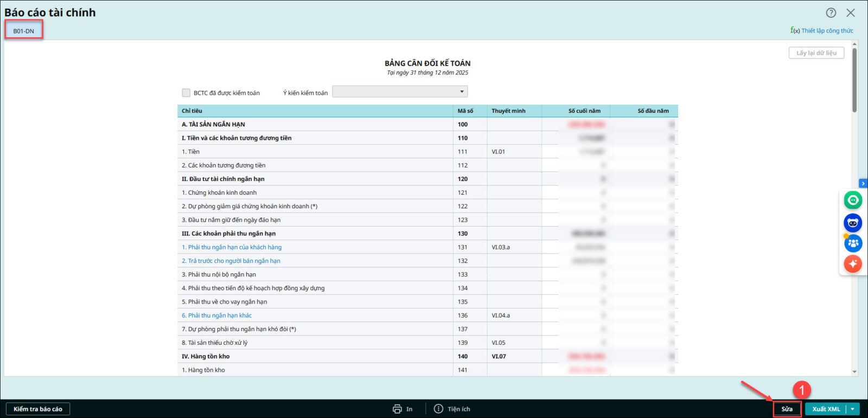Screen dimensions: 868x418
Task: Click the Kiểm tra báo cáo button
Action: 38,409
